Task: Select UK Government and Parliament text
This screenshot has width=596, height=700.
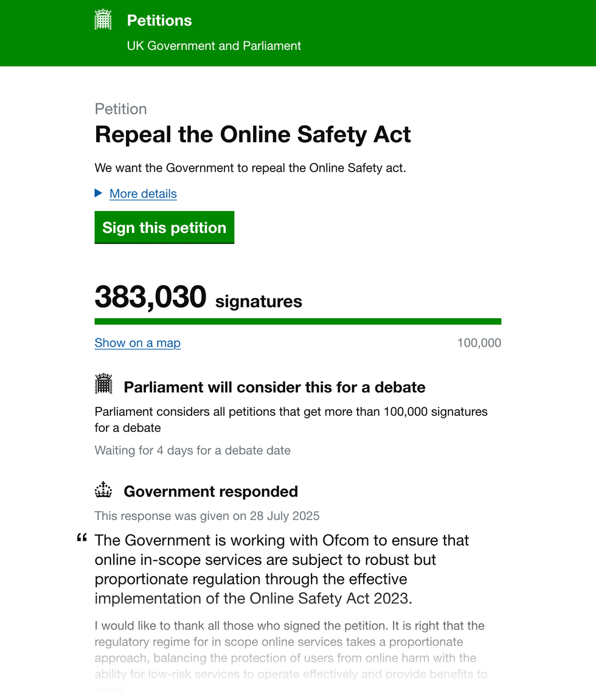Action: coord(214,46)
